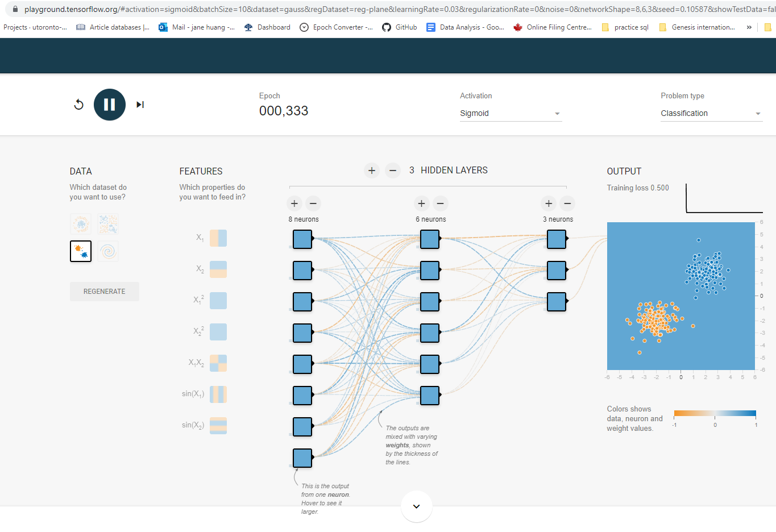Remove a hidden layer with the minus icon
This screenshot has width=776, height=532.
[x=392, y=170]
